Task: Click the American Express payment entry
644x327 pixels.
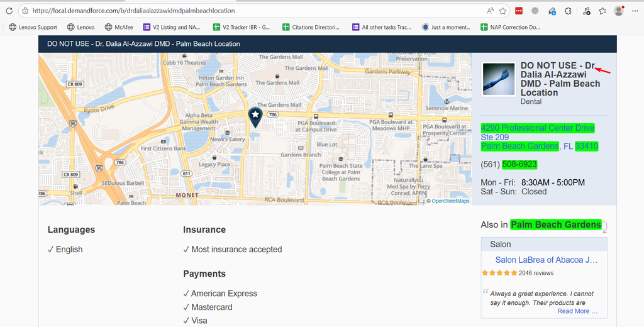Action: click(220, 293)
